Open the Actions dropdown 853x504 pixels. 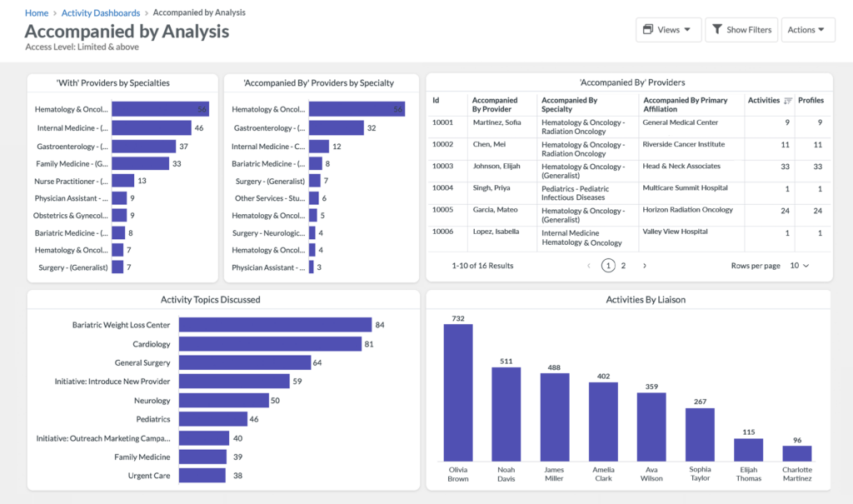point(807,29)
